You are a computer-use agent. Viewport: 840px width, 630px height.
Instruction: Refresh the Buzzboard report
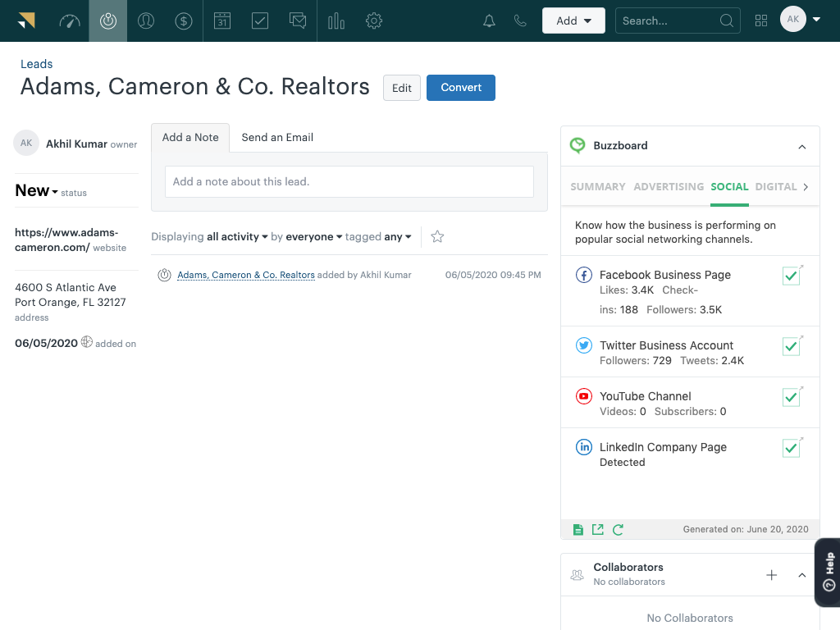coord(618,530)
